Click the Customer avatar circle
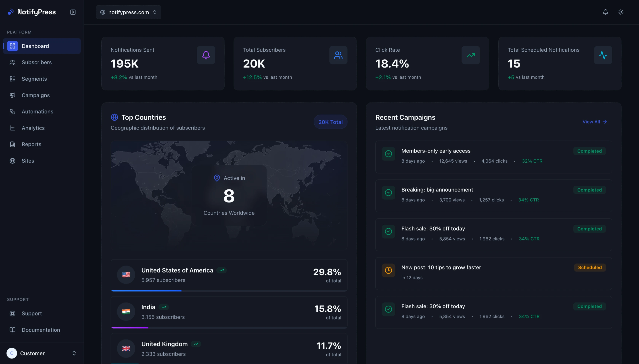The height and width of the screenshot is (364, 639). (12, 353)
